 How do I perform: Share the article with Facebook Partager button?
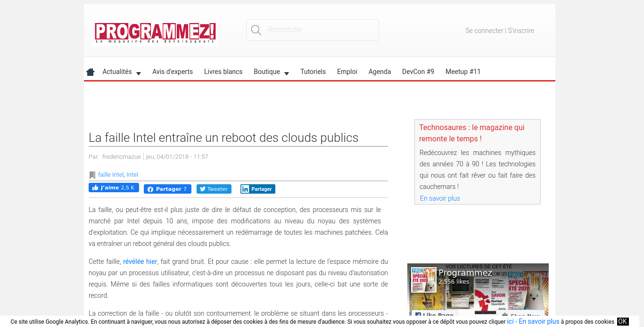(x=167, y=189)
